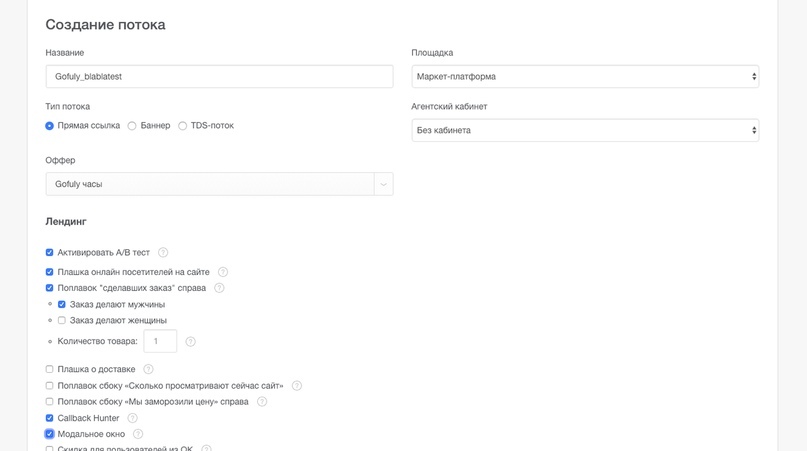
Task: Open help icon next to Активировать A/B тест
Action: [x=163, y=252]
